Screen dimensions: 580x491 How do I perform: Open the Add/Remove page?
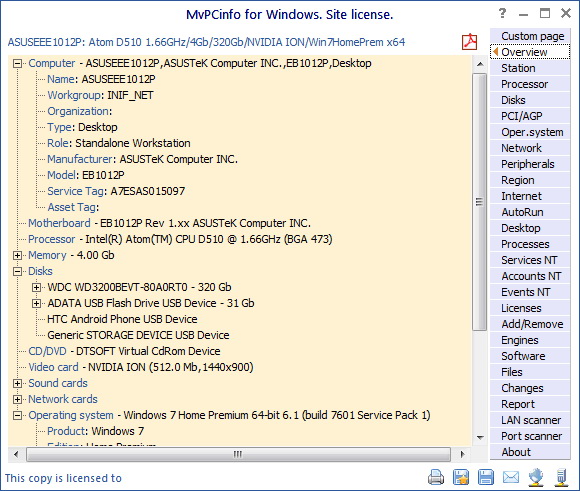click(530, 324)
